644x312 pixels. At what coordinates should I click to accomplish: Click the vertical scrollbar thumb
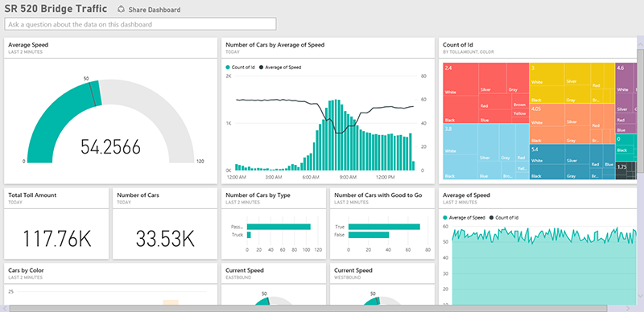(x=640, y=111)
